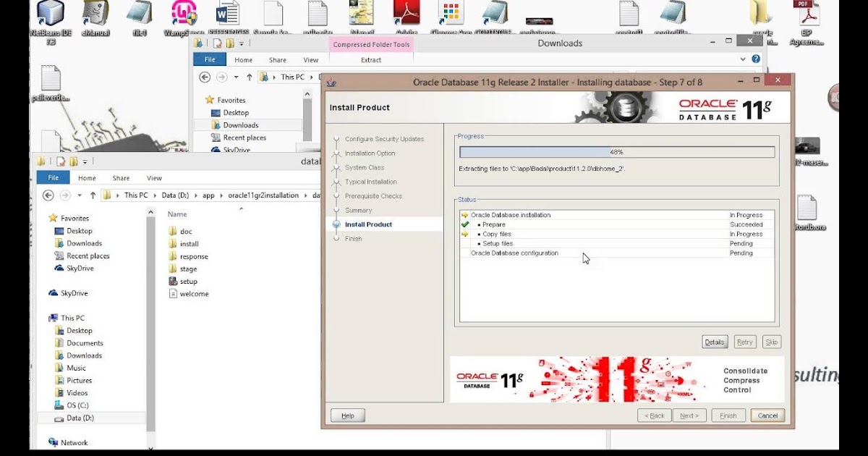Select SkyDrive under Favorites in database window
This screenshot has width=868, height=456.
[x=75, y=268]
